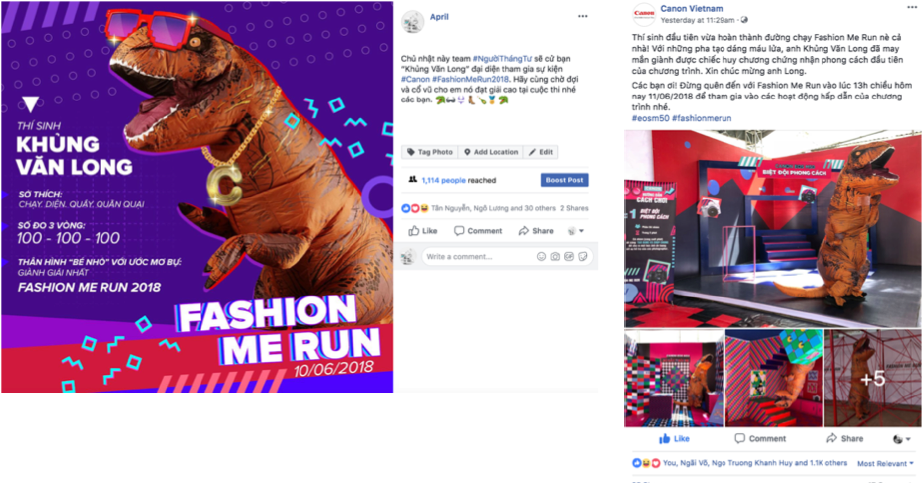This screenshot has height=483, width=923.
Task: Click the Add Location button
Action: (490, 152)
